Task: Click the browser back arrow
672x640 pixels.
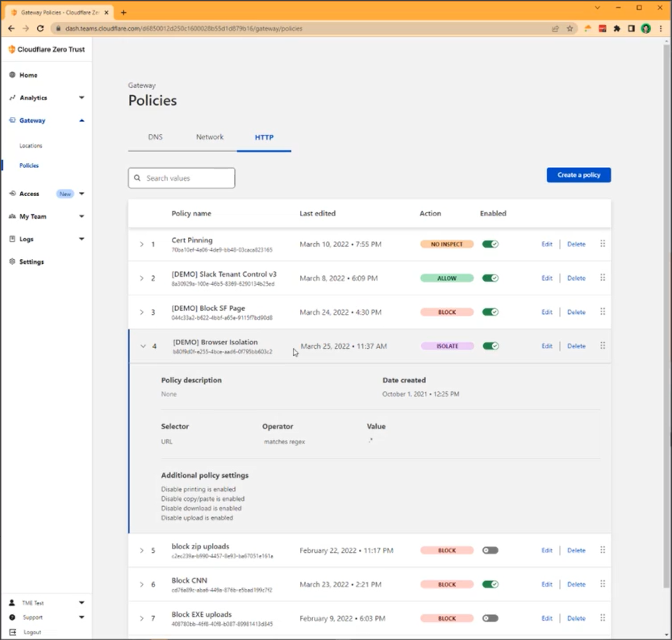Action: 11,28
